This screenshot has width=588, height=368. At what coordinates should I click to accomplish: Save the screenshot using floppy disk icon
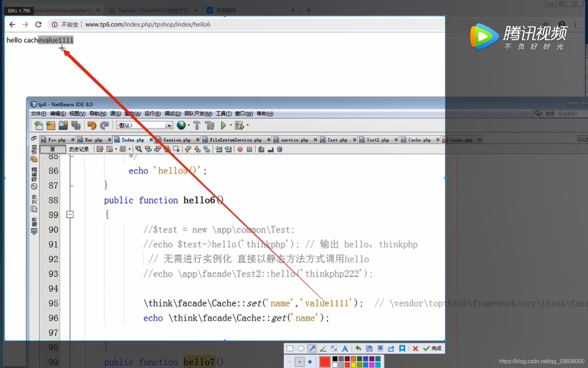tap(369, 348)
